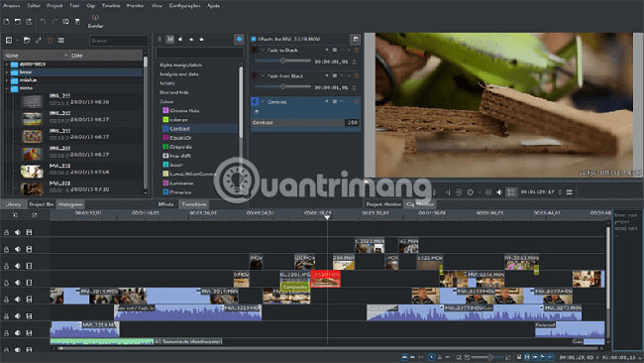Click the razor tool in status bar
This screenshot has height=363, width=644.
coord(440,357)
